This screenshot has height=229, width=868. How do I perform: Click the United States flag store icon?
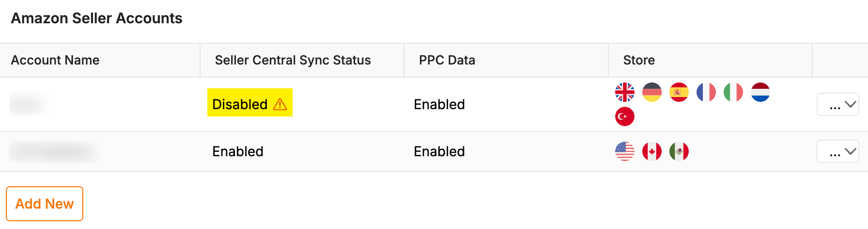(x=625, y=151)
